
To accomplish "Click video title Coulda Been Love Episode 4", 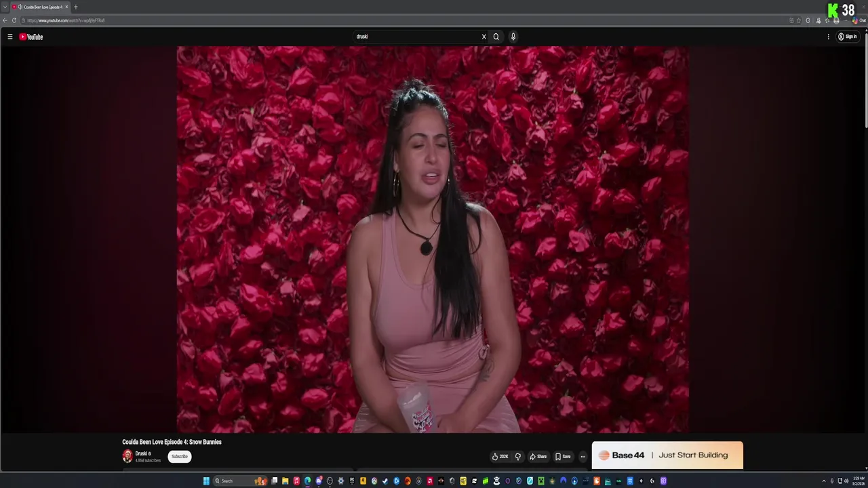I will [172, 442].
